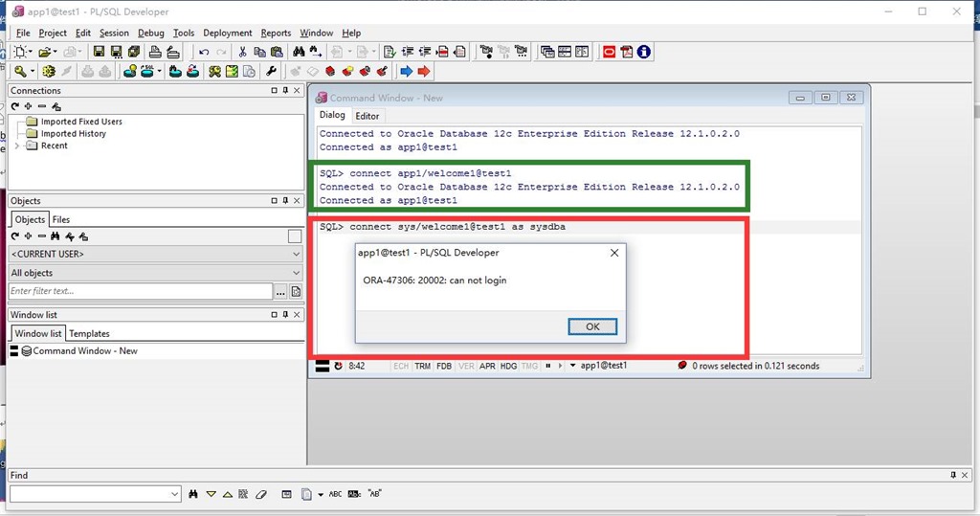Expand the Recent connections folder

(x=17, y=146)
